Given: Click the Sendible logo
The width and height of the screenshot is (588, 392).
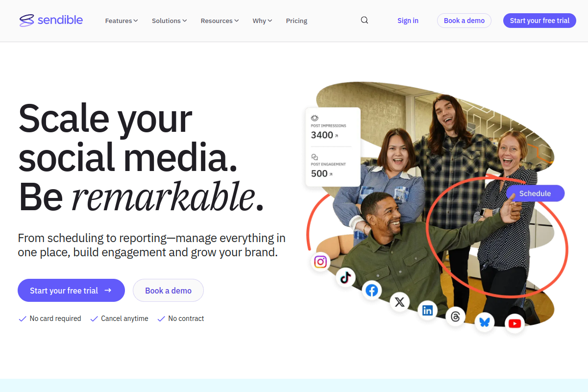Looking at the screenshot, I should pos(51,20).
